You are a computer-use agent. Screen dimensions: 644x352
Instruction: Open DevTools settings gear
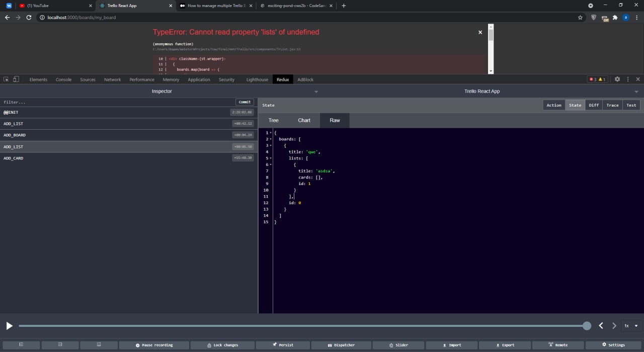pos(617,79)
